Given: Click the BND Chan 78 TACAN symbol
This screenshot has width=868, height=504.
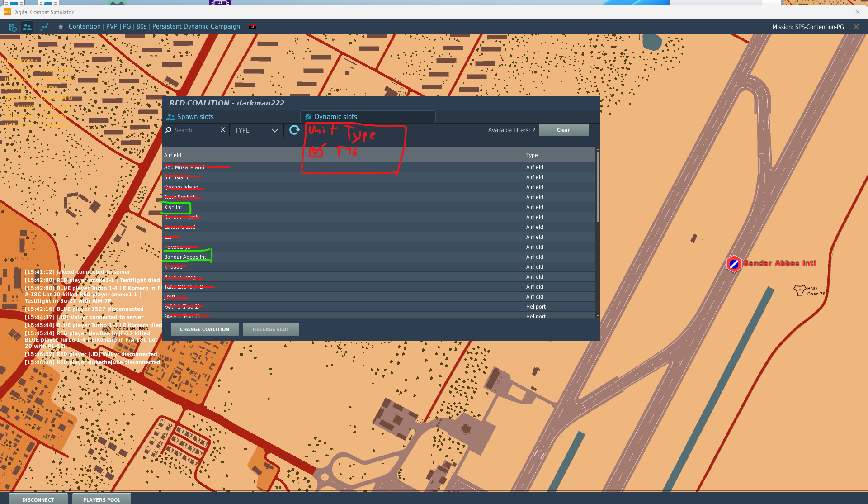Looking at the screenshot, I should pos(799,290).
